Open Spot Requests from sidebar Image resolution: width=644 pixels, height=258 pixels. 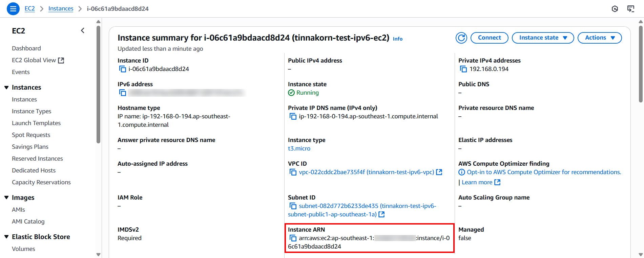click(x=31, y=135)
